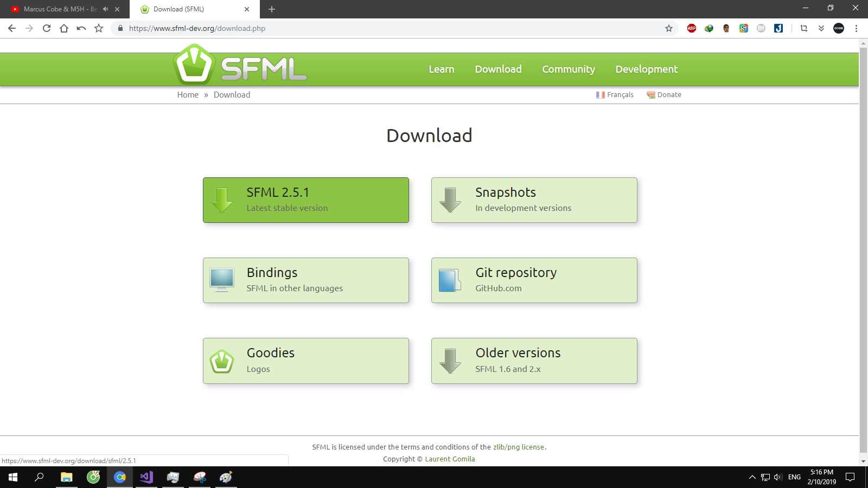This screenshot has width=868, height=488.
Task: Open File Explorer from the taskbar
Action: tap(66, 477)
